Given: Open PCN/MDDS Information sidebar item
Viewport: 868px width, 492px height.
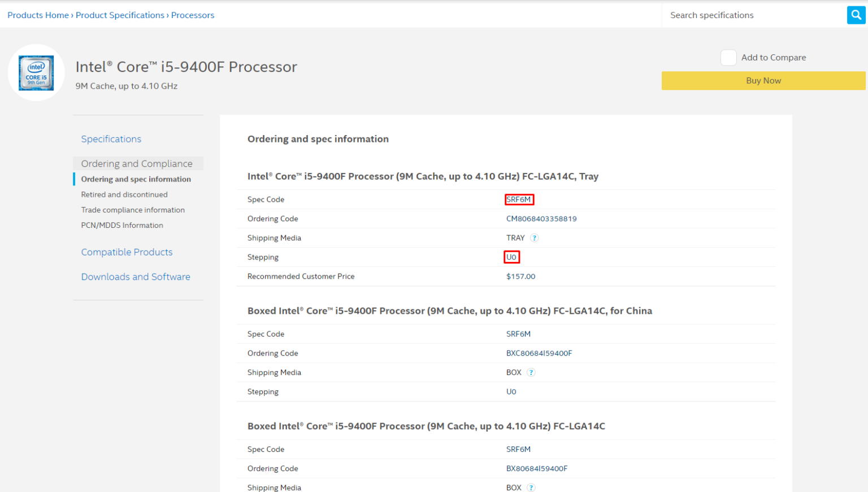Looking at the screenshot, I should pyautogui.click(x=122, y=225).
